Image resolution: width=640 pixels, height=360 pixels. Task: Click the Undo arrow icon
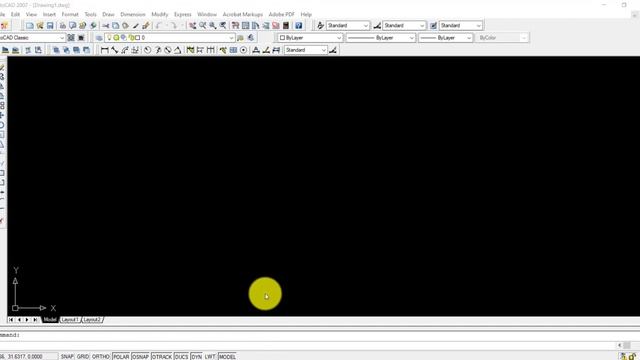[159, 26]
